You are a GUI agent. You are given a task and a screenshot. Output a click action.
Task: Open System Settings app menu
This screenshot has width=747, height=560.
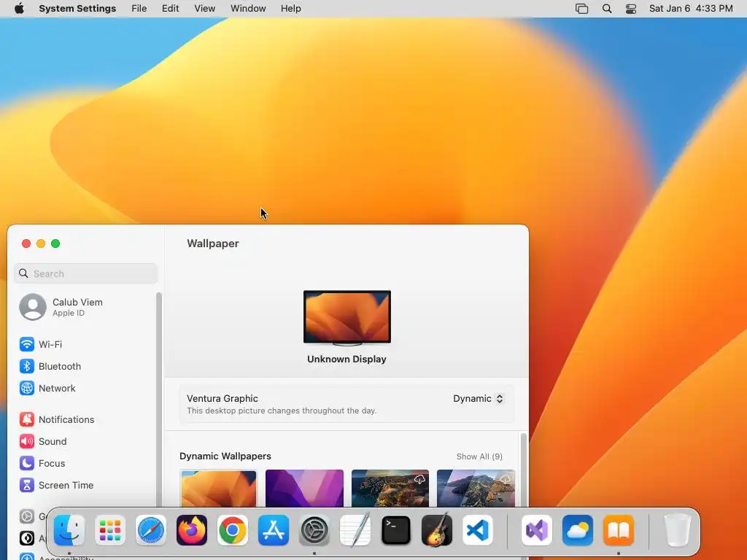click(x=77, y=9)
